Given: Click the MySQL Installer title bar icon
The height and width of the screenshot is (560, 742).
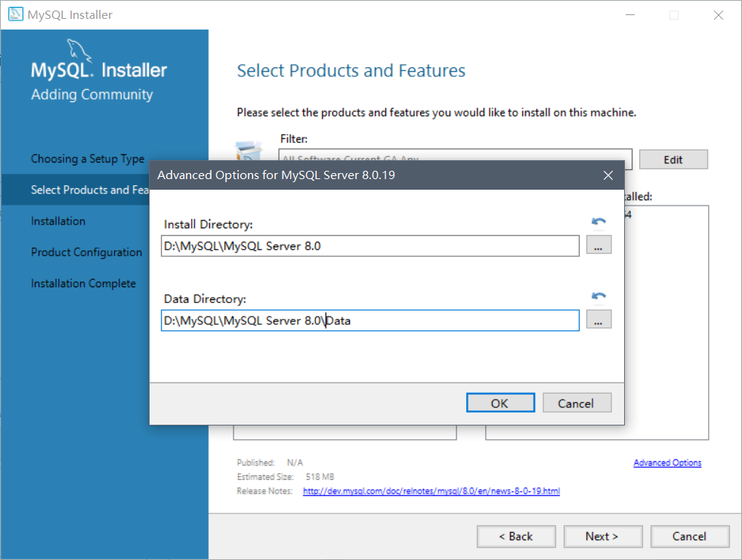Looking at the screenshot, I should pyautogui.click(x=15, y=15).
